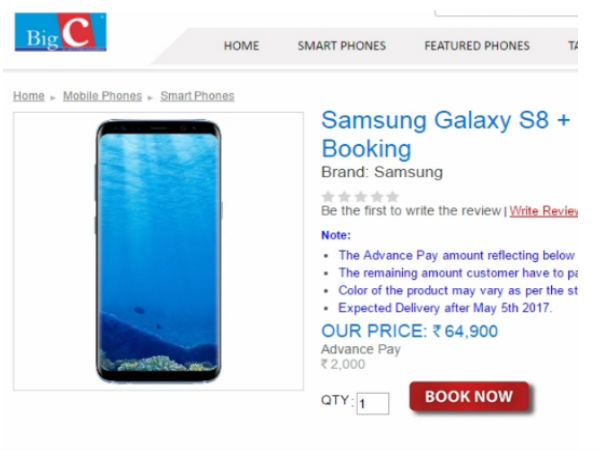Click the Big C logo
This screenshot has height=450, width=600.
pyautogui.click(x=60, y=32)
